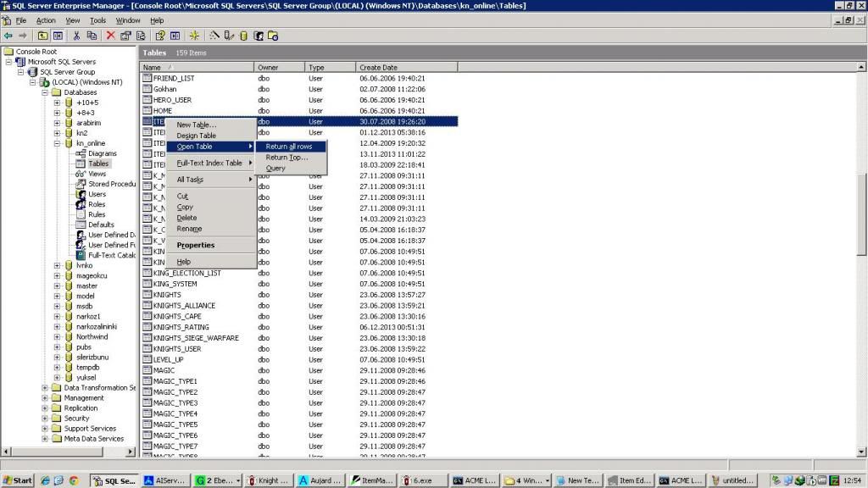Click the Windows Start button
The width and height of the screenshot is (868, 488).
tap(18, 480)
